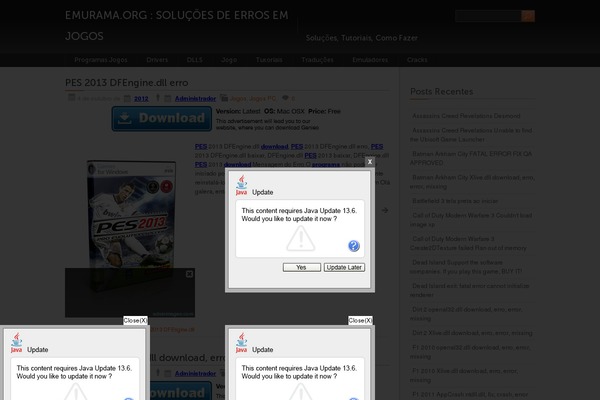
Task: Open Dirt 2 openal32.dll download post
Action: [x=466, y=313]
